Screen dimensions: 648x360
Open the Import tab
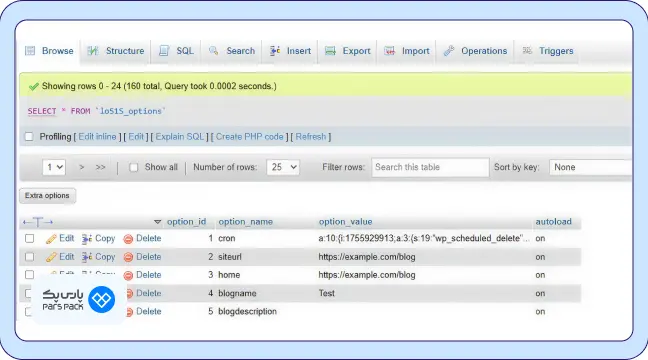(407, 51)
